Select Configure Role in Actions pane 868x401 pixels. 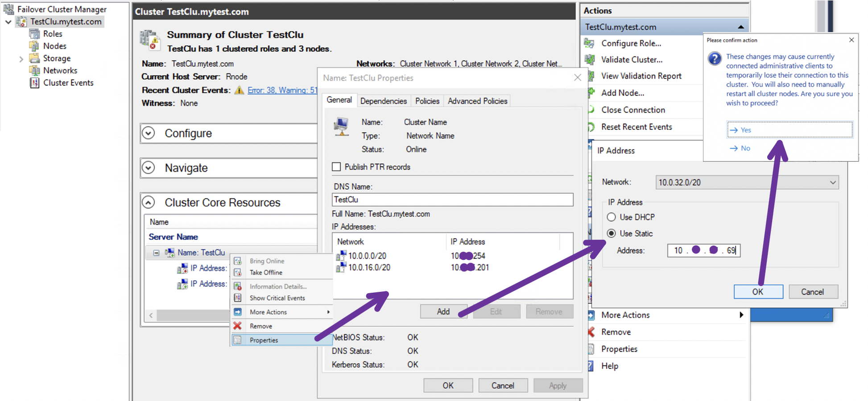point(632,43)
